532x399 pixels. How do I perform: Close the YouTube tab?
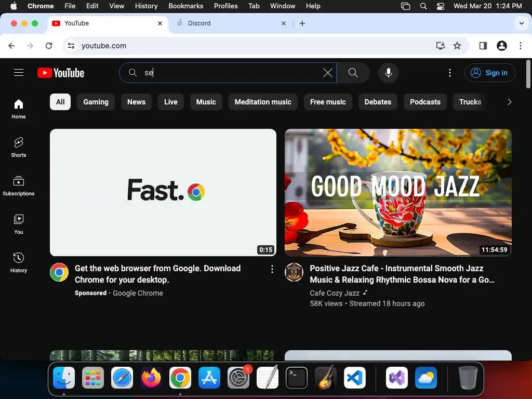pos(160,23)
